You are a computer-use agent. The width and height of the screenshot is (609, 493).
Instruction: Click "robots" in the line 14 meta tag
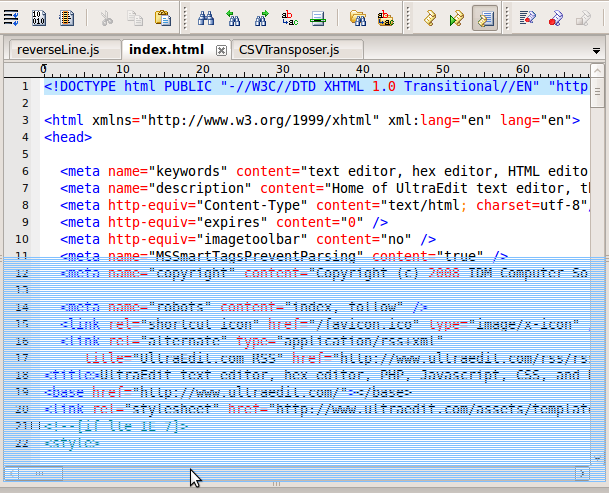tap(179, 307)
